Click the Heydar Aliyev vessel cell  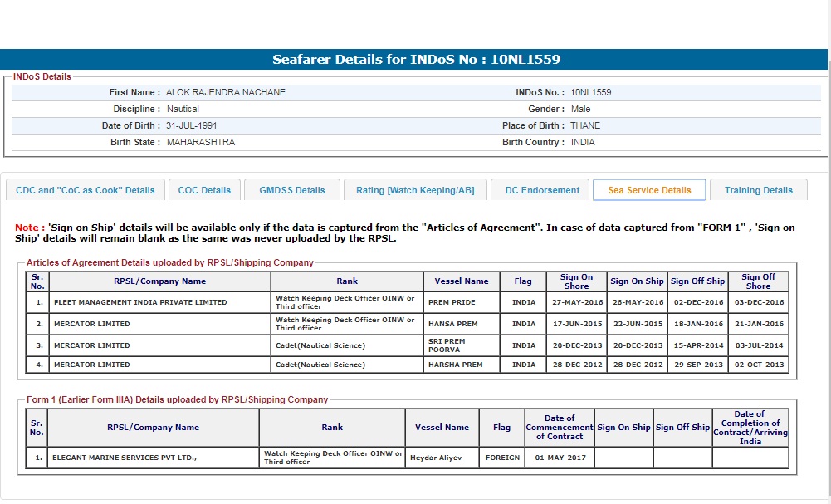pos(436,458)
